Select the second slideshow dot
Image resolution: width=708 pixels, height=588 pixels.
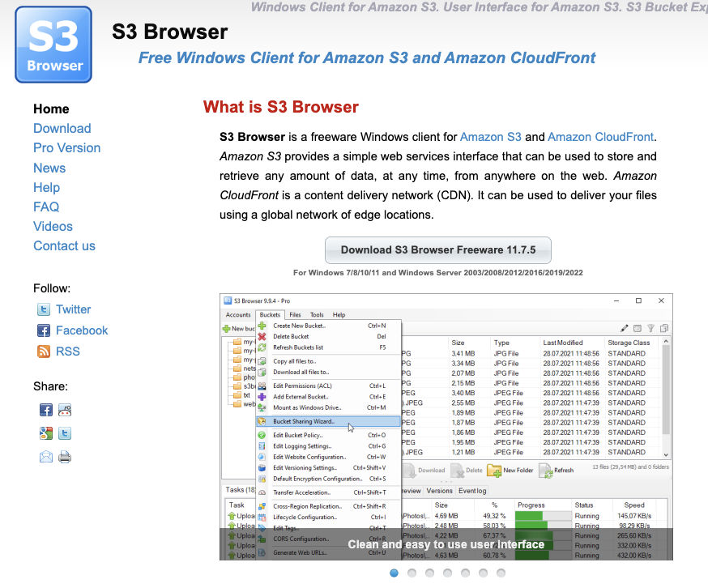(412, 573)
